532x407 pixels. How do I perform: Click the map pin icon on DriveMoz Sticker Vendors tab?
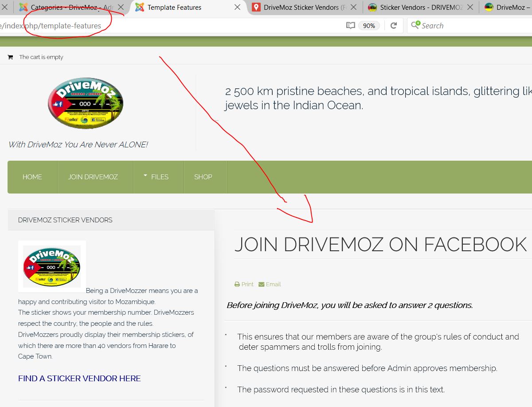coord(256,8)
